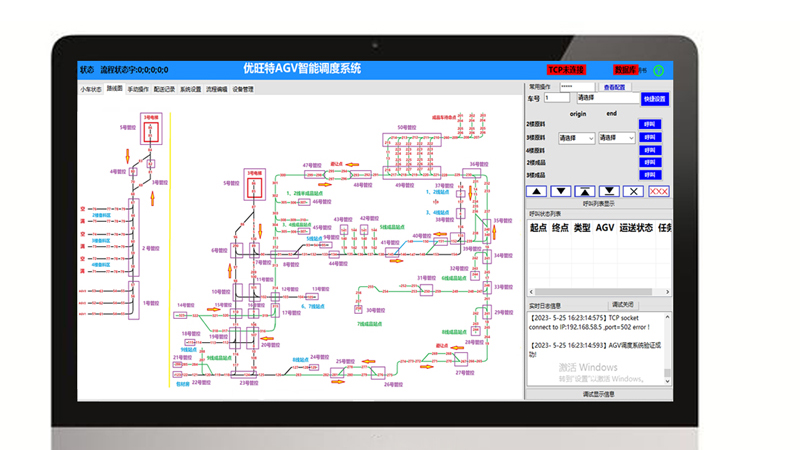Screen dimensions: 800x450
Task: Open the 系统设置 tab
Action: [190, 89]
